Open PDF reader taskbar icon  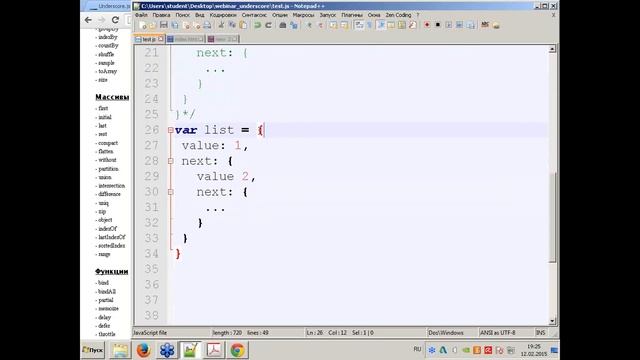pos(214,350)
